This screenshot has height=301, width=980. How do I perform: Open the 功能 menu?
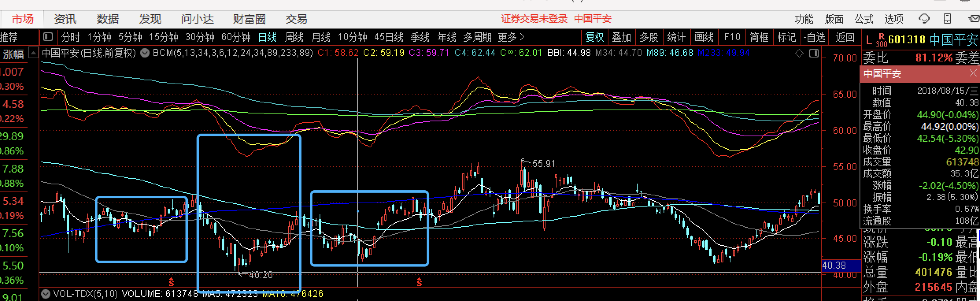coord(804,19)
